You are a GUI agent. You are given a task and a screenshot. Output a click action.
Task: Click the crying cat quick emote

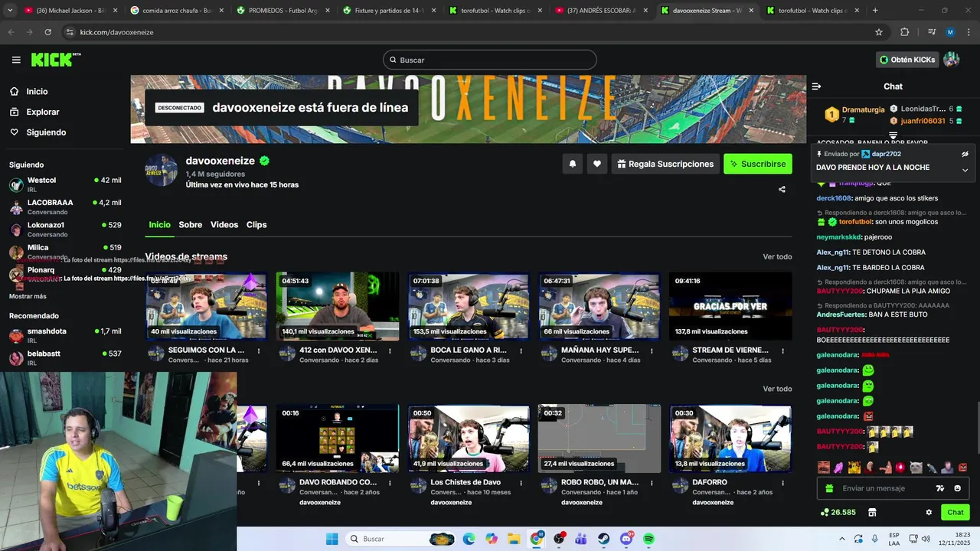coord(916,467)
